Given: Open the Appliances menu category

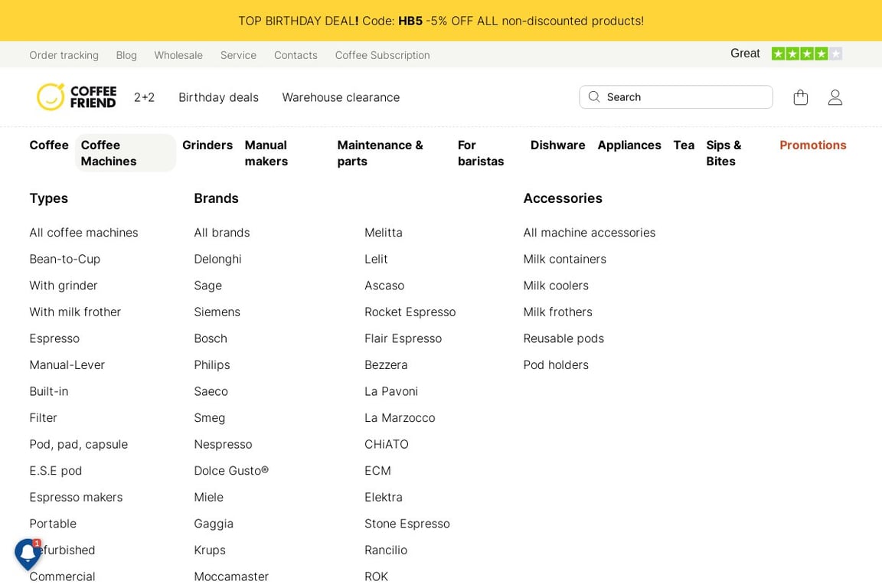Looking at the screenshot, I should (x=629, y=145).
